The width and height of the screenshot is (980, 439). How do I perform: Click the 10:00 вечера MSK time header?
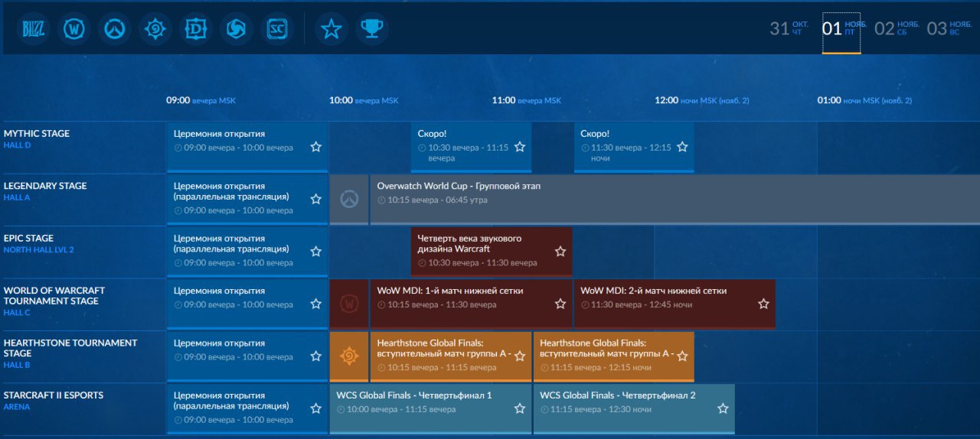tap(364, 100)
